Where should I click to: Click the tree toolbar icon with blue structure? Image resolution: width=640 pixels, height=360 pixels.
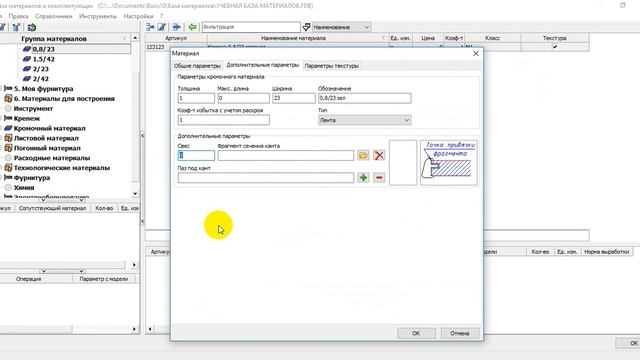pos(16,27)
